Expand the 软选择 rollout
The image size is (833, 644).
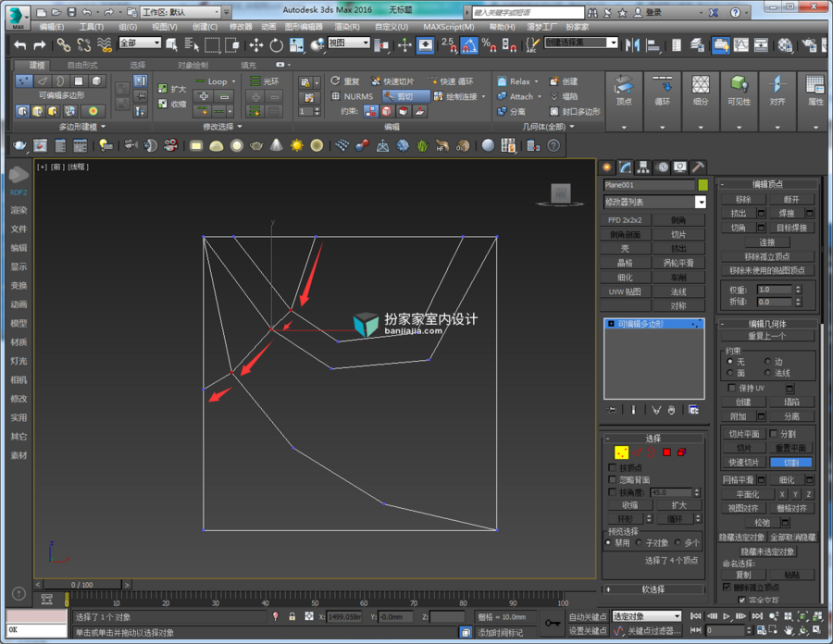click(653, 589)
